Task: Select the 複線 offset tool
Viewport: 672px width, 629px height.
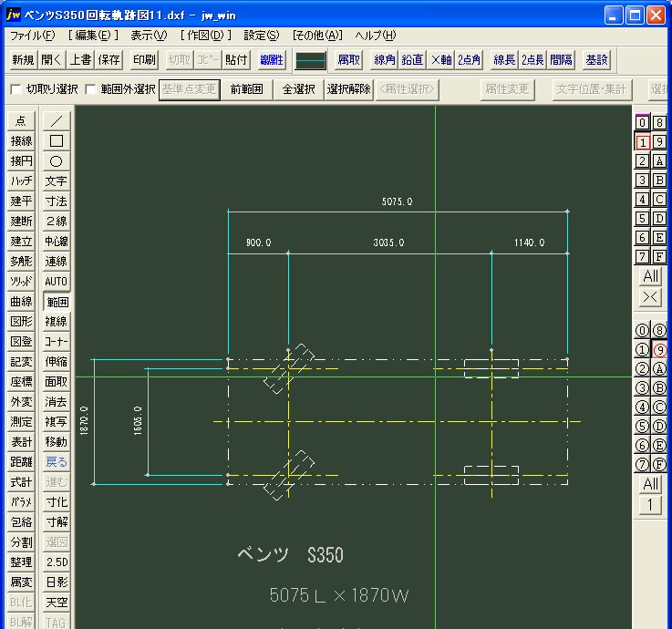Action: point(57,322)
